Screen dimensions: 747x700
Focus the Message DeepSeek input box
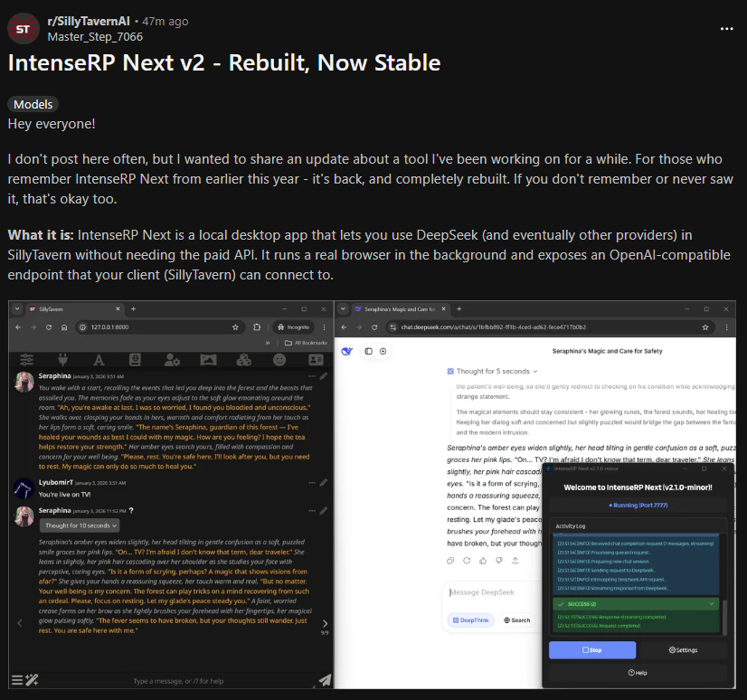tap(493, 592)
